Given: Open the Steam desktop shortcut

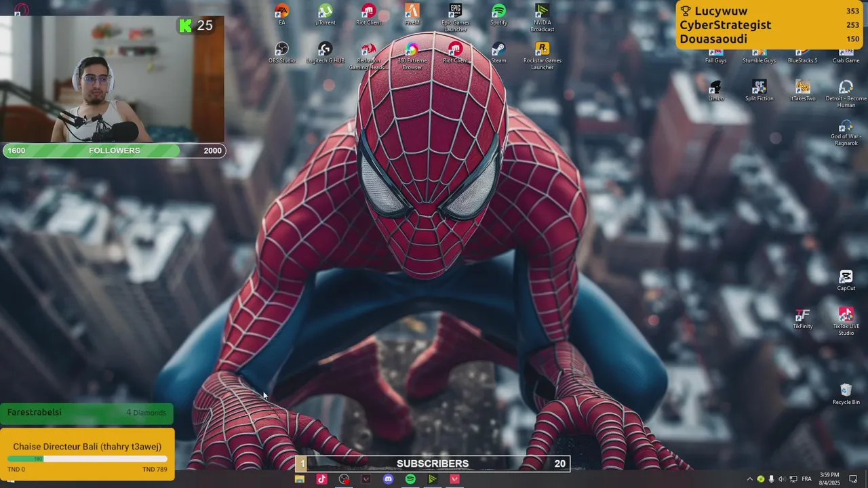Looking at the screenshot, I should tap(498, 53).
